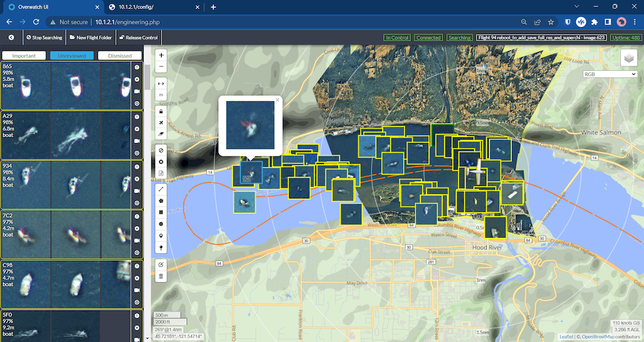Locate detection A29 with target icon
This screenshot has width=644, height=342.
tap(137, 153)
